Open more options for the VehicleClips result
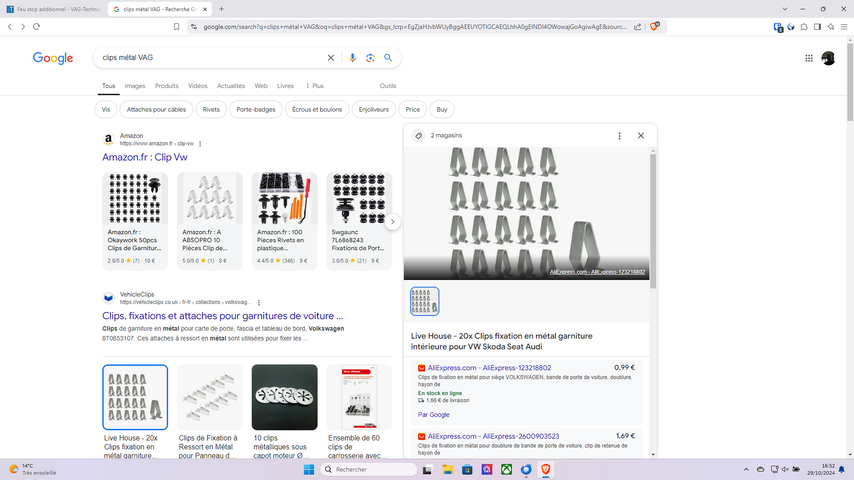 pos(259,302)
